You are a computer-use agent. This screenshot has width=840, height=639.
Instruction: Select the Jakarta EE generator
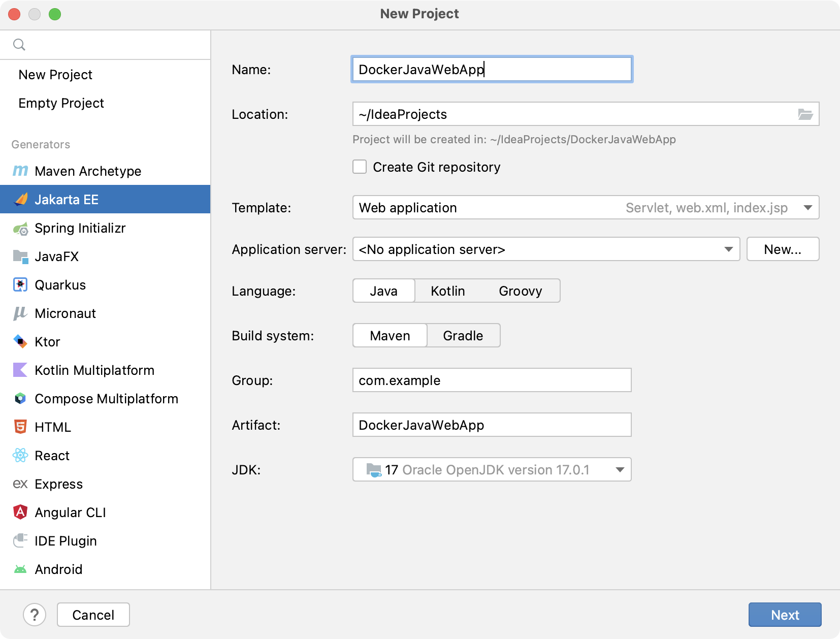click(67, 199)
